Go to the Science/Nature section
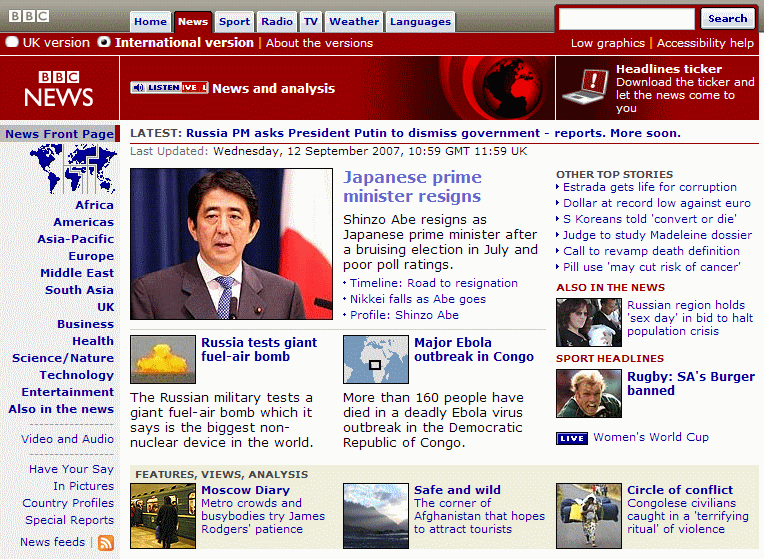764x559 pixels. pyautogui.click(x=63, y=358)
